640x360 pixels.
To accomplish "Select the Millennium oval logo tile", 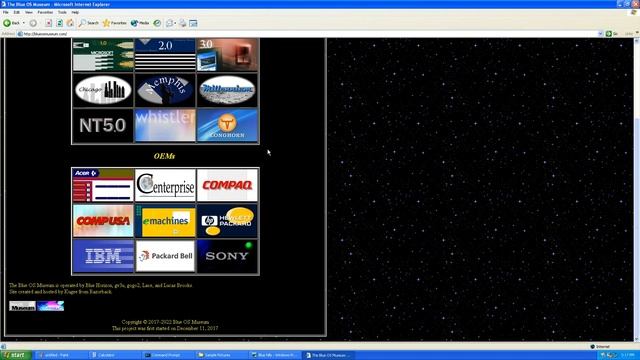I will (227, 90).
